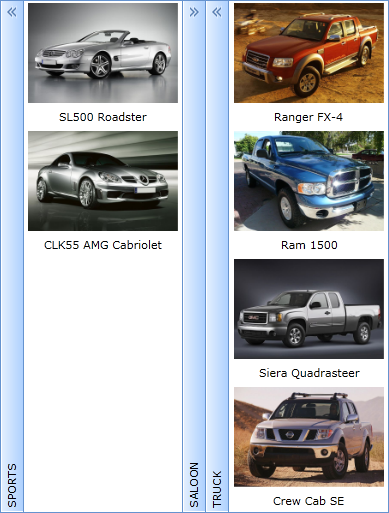The height and width of the screenshot is (513, 389).
Task: Click the 'Crew Cab SE' caption text
Action: point(309,501)
